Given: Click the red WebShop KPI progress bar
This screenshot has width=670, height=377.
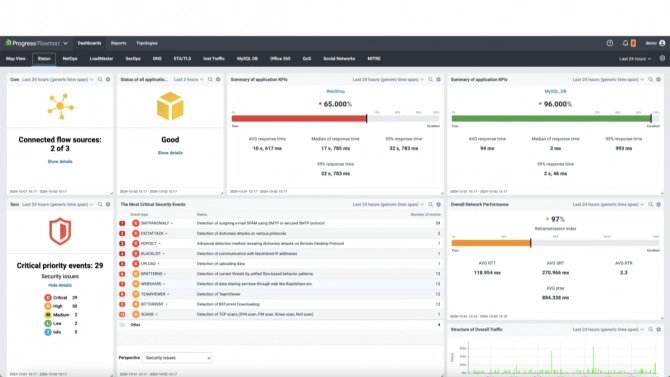Looking at the screenshot, I should click(299, 118).
